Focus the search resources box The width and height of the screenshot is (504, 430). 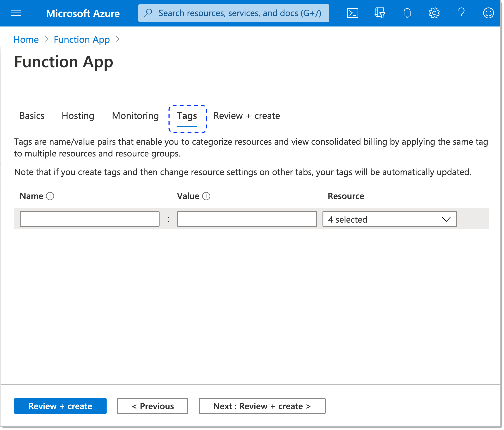pos(234,13)
